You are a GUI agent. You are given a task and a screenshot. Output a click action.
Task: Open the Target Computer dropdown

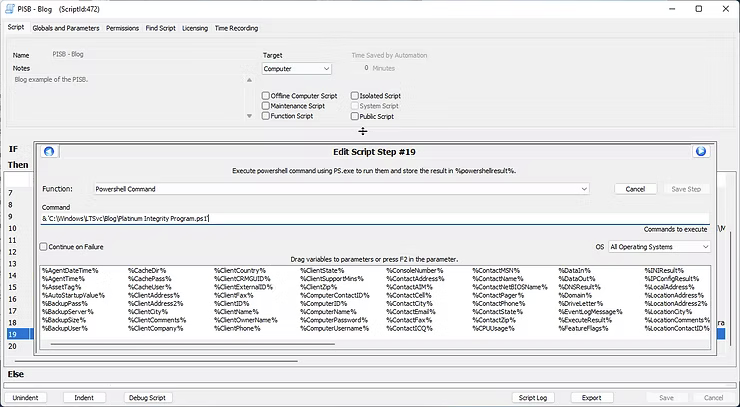point(296,69)
